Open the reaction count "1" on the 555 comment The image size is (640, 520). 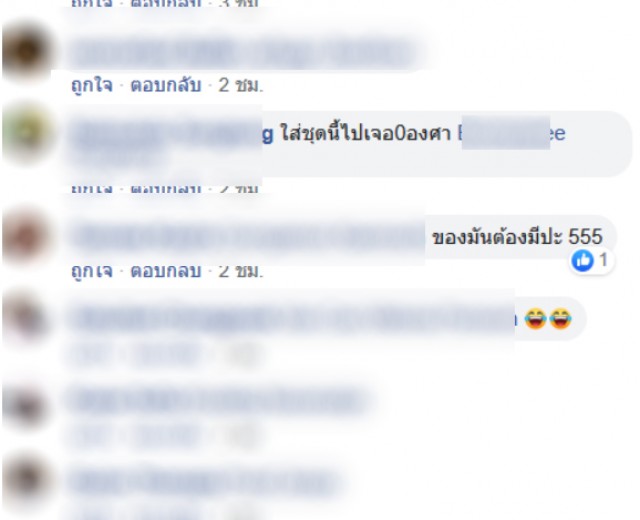604,260
